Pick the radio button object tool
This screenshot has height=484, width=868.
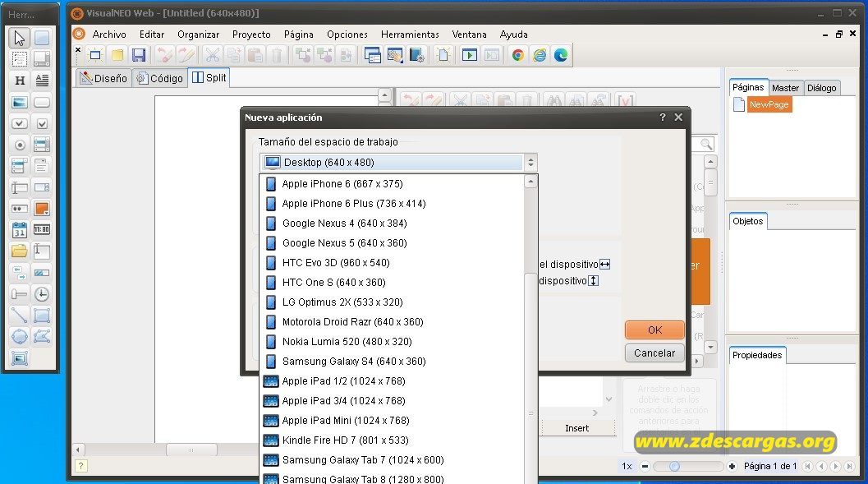[x=20, y=145]
